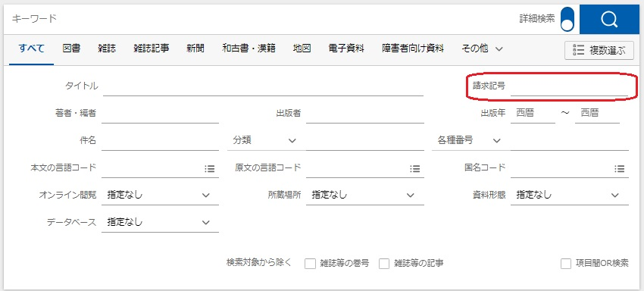The image size is (644, 291).
Task: Click the 分類 value input field
Action: [364, 140]
